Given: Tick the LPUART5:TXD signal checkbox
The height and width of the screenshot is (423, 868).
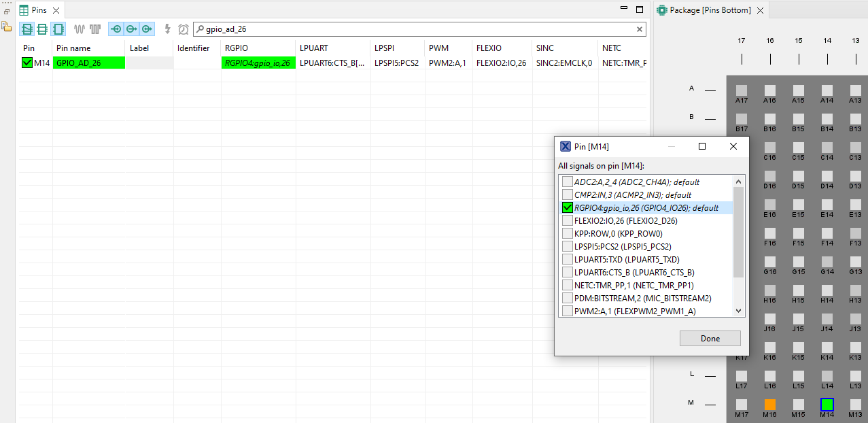Looking at the screenshot, I should (x=568, y=259).
